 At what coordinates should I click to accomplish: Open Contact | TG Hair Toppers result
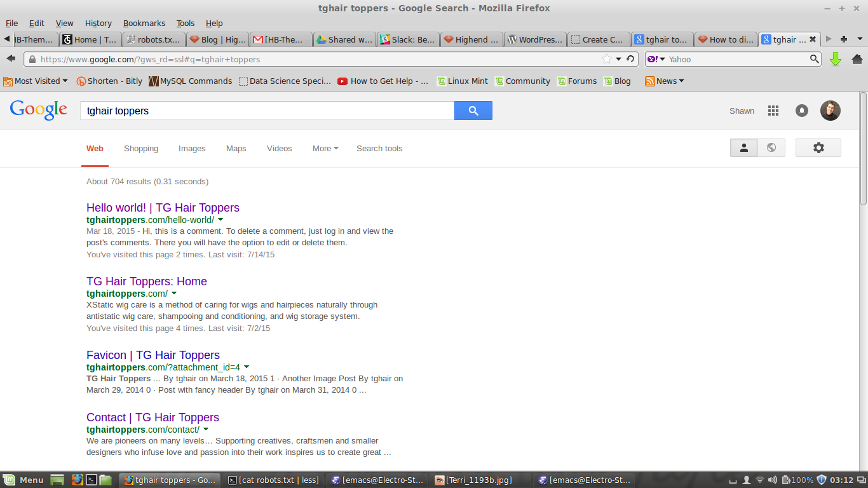(153, 417)
